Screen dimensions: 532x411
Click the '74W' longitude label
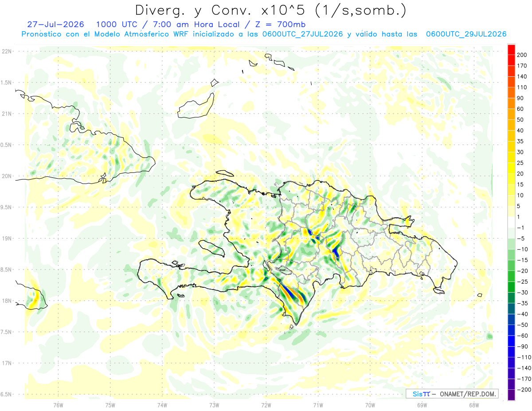pos(162,405)
